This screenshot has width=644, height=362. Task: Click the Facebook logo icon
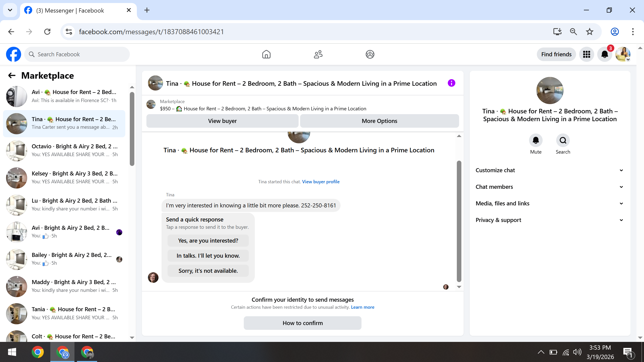[x=14, y=54]
